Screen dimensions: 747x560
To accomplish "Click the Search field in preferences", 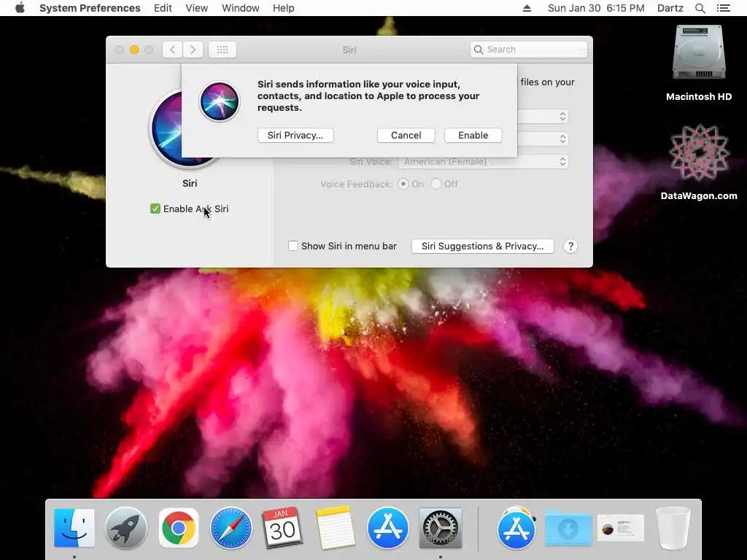I will click(x=529, y=50).
